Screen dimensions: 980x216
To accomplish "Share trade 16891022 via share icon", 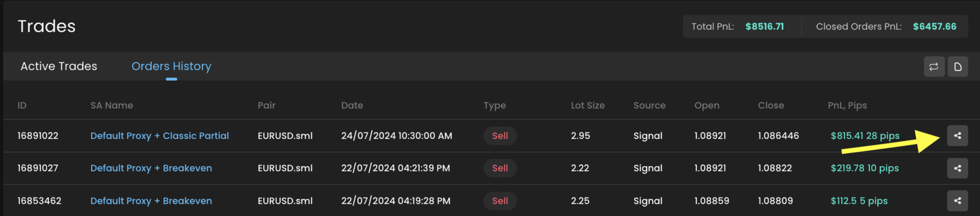I will tap(957, 136).
